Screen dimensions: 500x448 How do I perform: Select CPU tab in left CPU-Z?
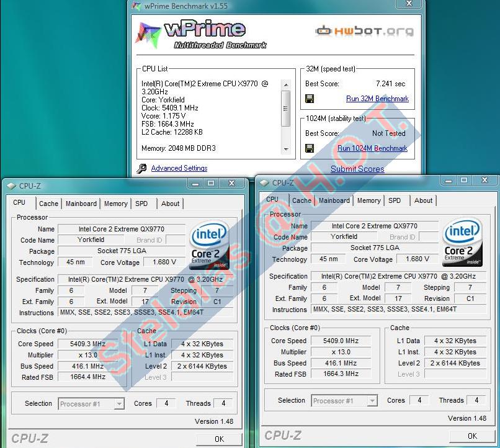(x=19, y=202)
